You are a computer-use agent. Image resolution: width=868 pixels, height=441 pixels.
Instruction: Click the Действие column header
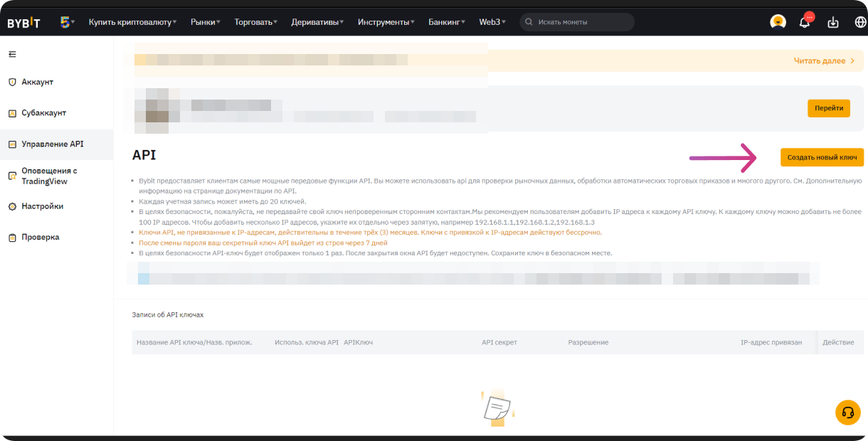tap(838, 343)
